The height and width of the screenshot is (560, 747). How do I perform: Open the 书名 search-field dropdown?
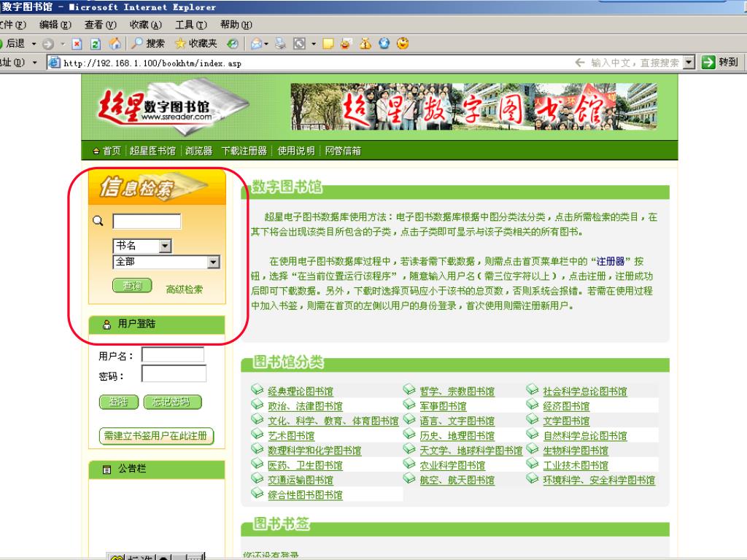(165, 246)
